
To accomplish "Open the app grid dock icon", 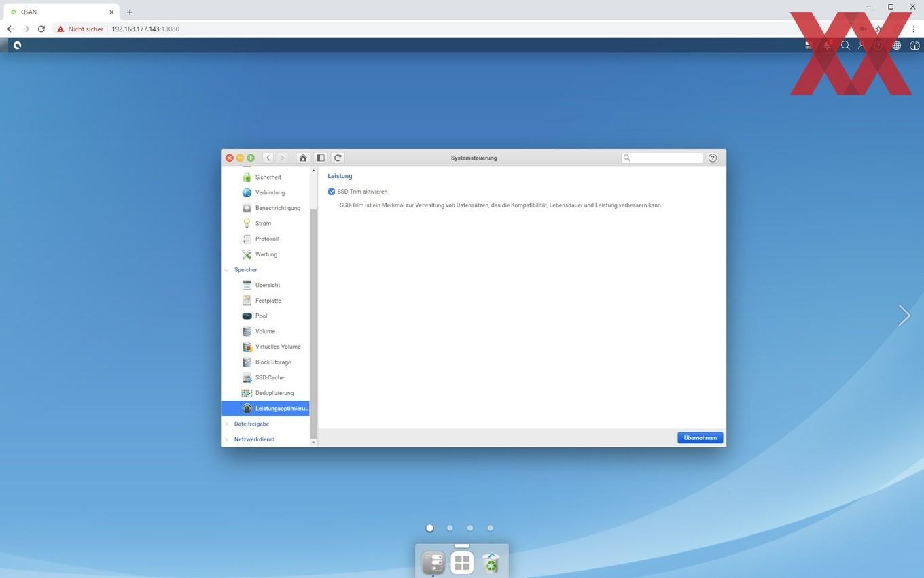I will (x=462, y=563).
